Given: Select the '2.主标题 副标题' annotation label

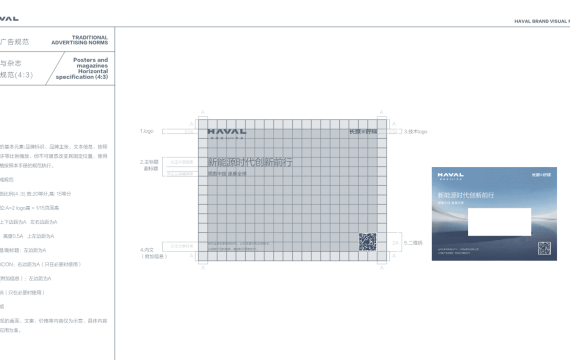Looking at the screenshot, I should [149, 165].
